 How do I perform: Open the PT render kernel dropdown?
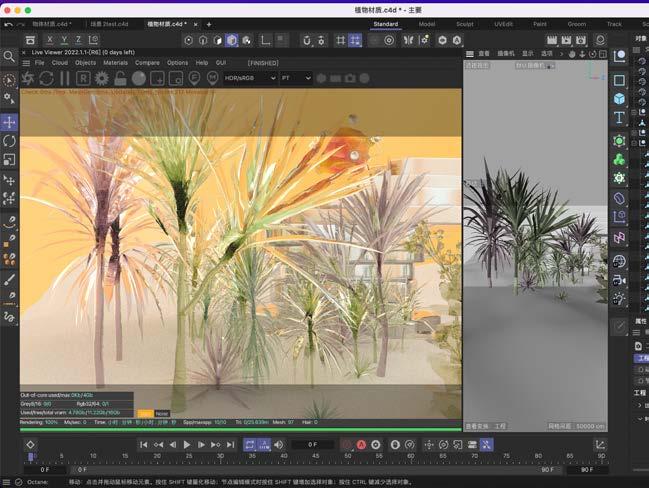coord(295,78)
